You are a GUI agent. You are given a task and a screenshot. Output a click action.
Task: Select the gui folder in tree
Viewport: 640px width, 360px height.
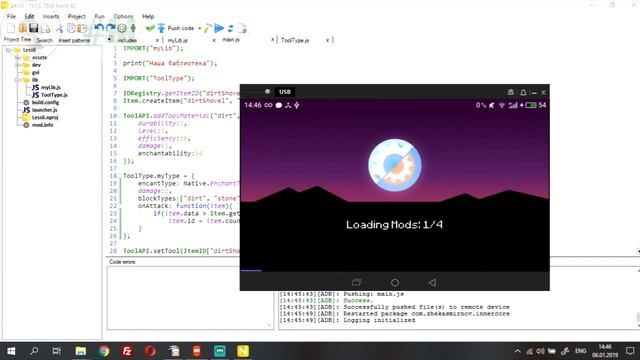click(x=36, y=73)
